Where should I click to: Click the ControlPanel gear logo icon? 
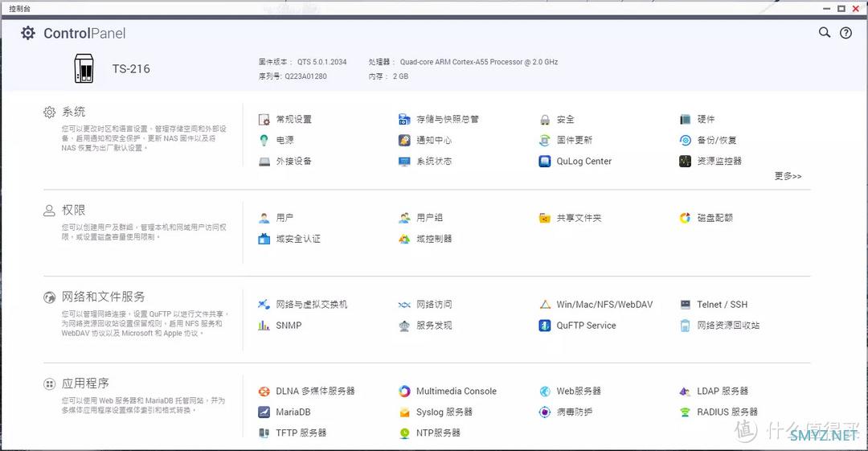(x=28, y=33)
